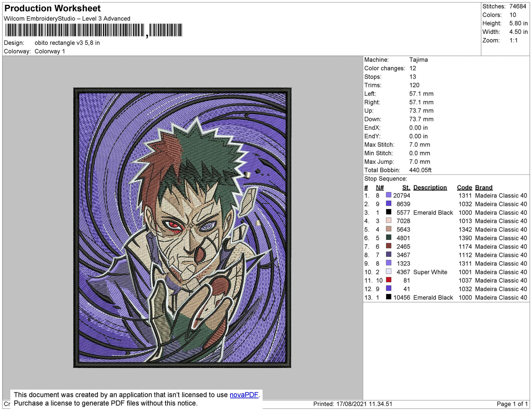
Task: Click design name 'obito rectangle v3 5,8 in'
Action: point(67,43)
